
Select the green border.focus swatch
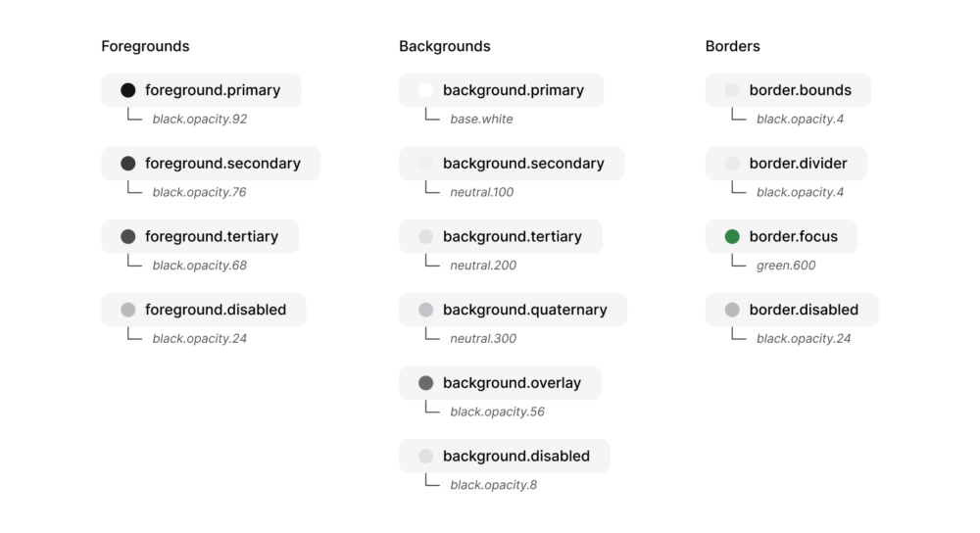732,236
